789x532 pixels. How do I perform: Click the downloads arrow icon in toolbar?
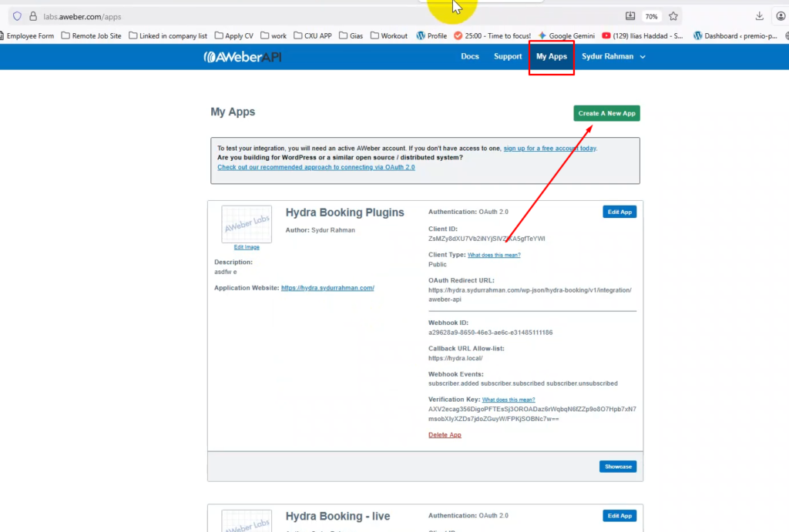pyautogui.click(x=760, y=16)
